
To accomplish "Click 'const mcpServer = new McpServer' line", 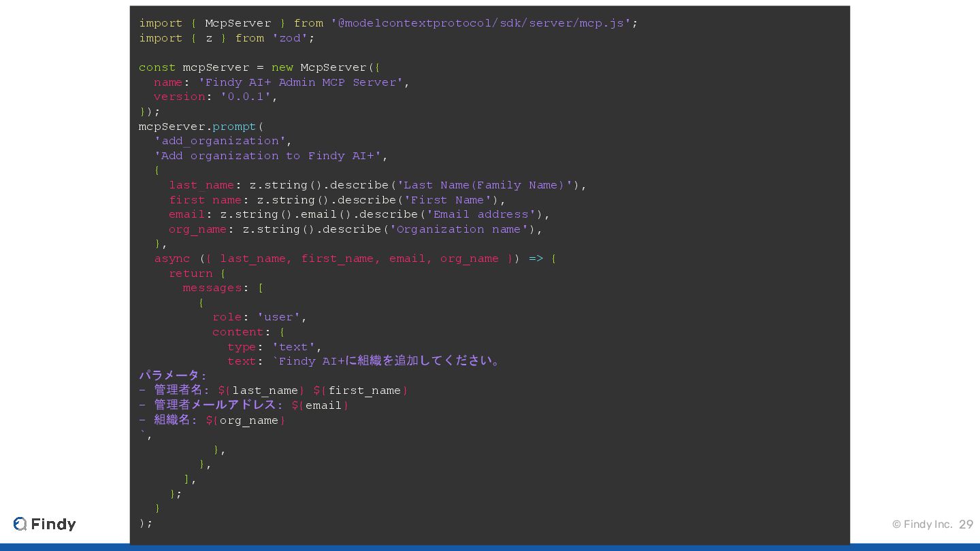I will point(259,67).
